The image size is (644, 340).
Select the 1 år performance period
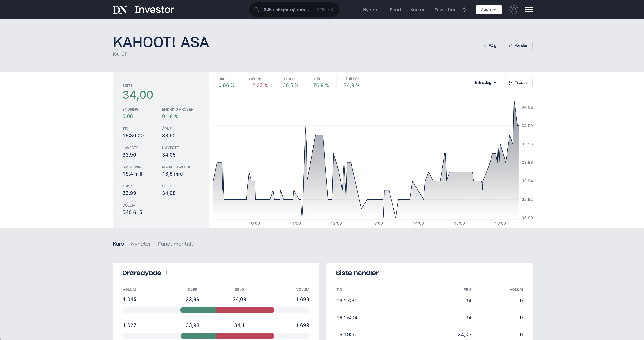pyautogui.click(x=321, y=83)
